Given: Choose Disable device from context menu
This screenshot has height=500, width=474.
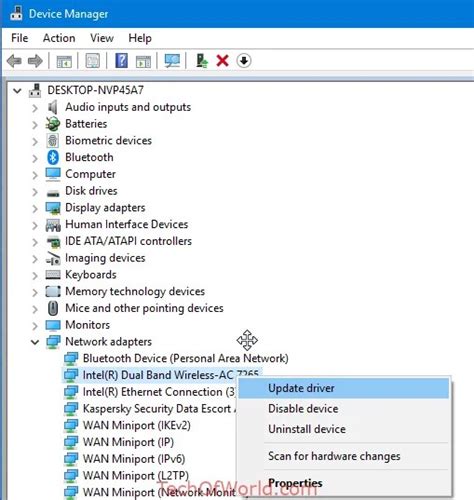Looking at the screenshot, I should (x=344, y=409).
